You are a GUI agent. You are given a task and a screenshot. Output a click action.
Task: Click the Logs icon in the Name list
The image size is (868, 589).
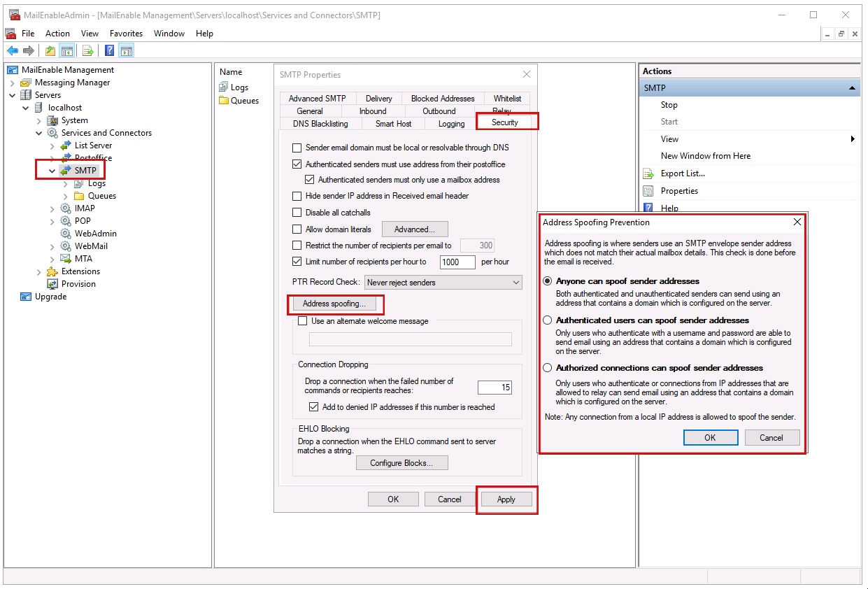(224, 87)
